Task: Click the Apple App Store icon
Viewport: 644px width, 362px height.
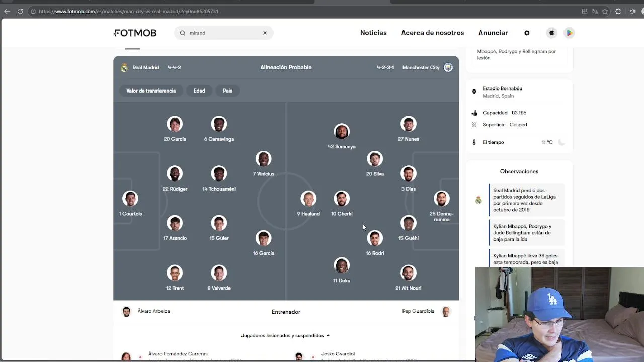Action: [551, 33]
